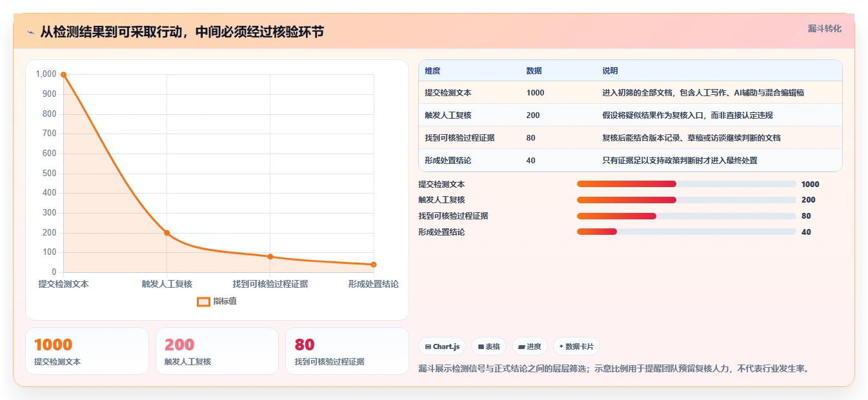Click the 说明 table column header
The height and width of the screenshot is (400, 868).
610,70
